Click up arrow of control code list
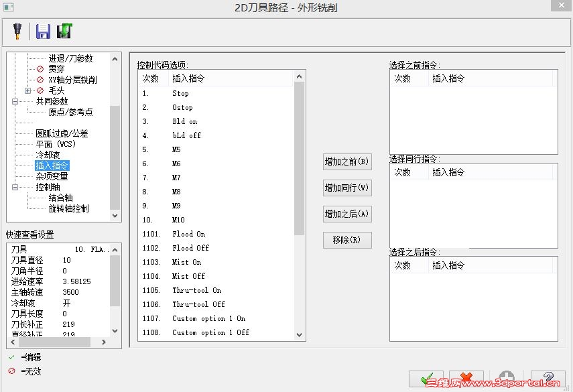Image resolution: width=573 pixels, height=392 pixels. (x=300, y=76)
